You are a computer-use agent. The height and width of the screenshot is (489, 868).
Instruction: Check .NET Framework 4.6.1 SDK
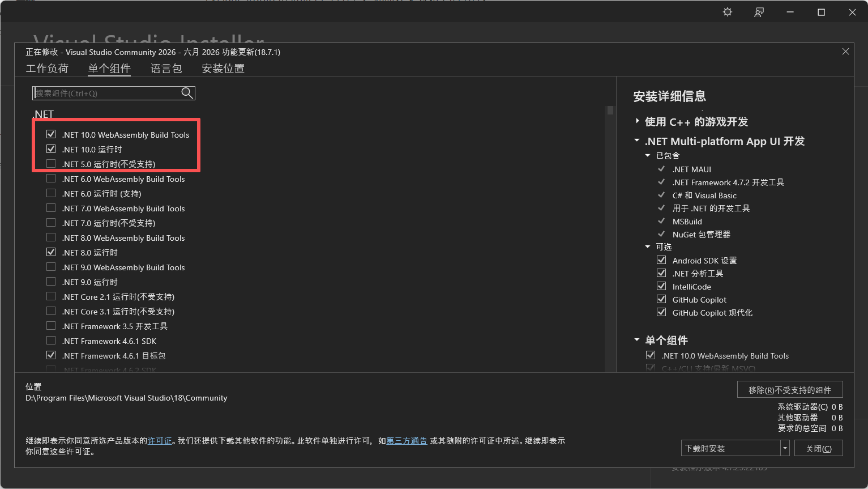[x=51, y=341]
